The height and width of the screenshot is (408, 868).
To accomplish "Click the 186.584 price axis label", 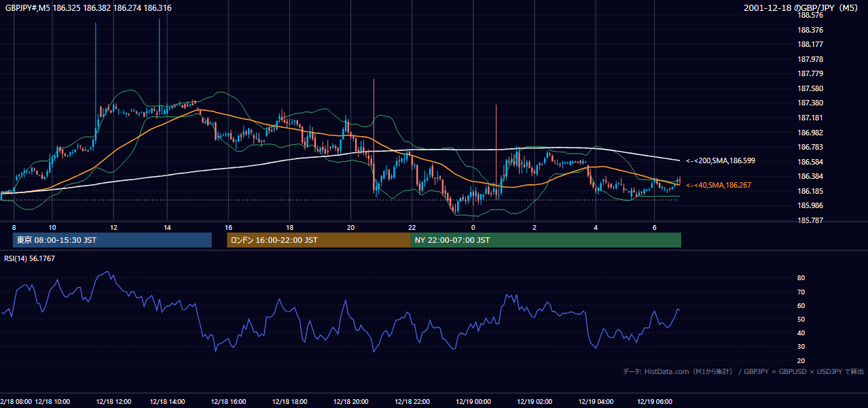I will coord(810,162).
